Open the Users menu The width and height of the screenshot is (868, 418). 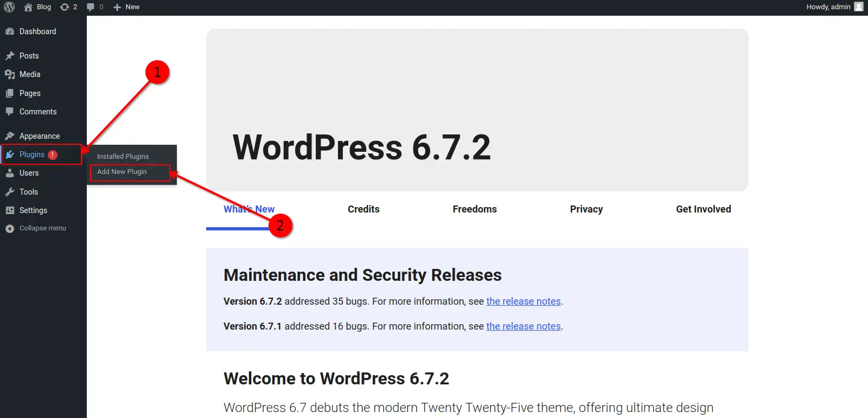(x=29, y=173)
